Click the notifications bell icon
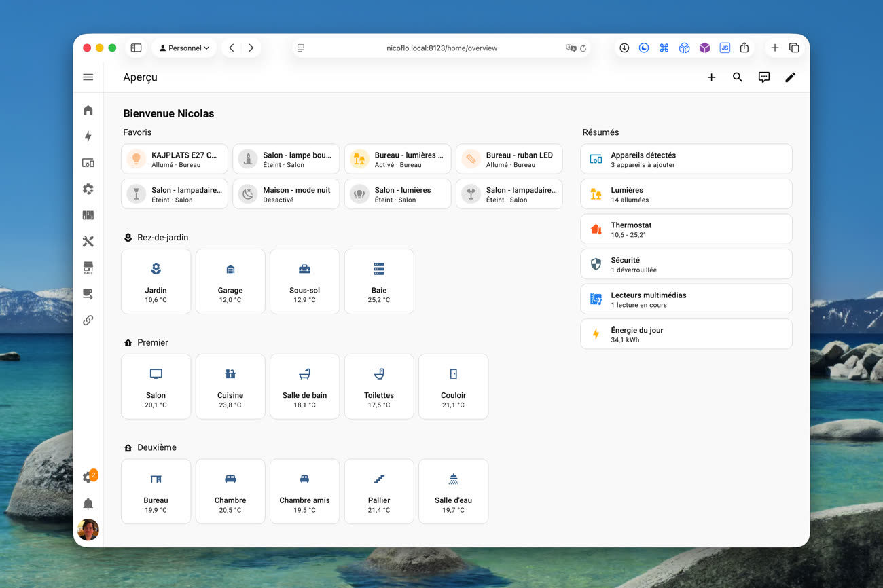This screenshot has height=588, width=883. (88, 504)
